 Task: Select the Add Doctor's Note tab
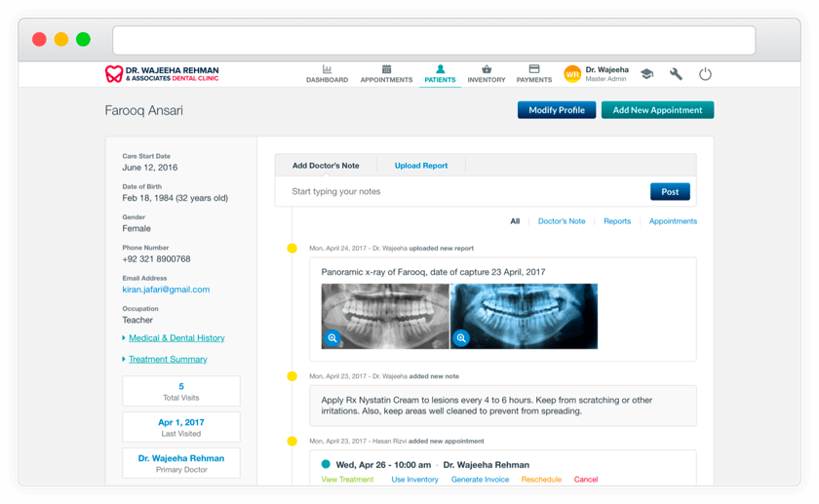pos(326,165)
